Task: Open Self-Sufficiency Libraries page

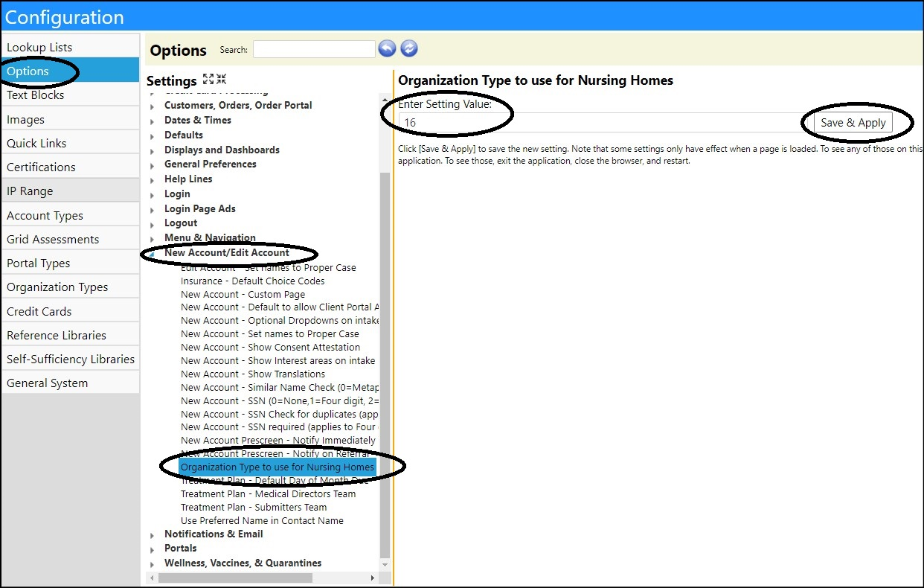Action: 70,359
